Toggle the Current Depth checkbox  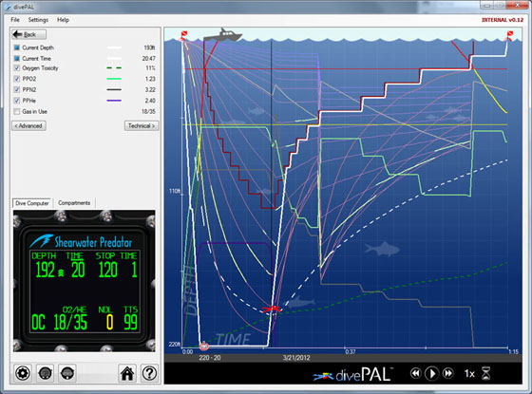coord(17,47)
